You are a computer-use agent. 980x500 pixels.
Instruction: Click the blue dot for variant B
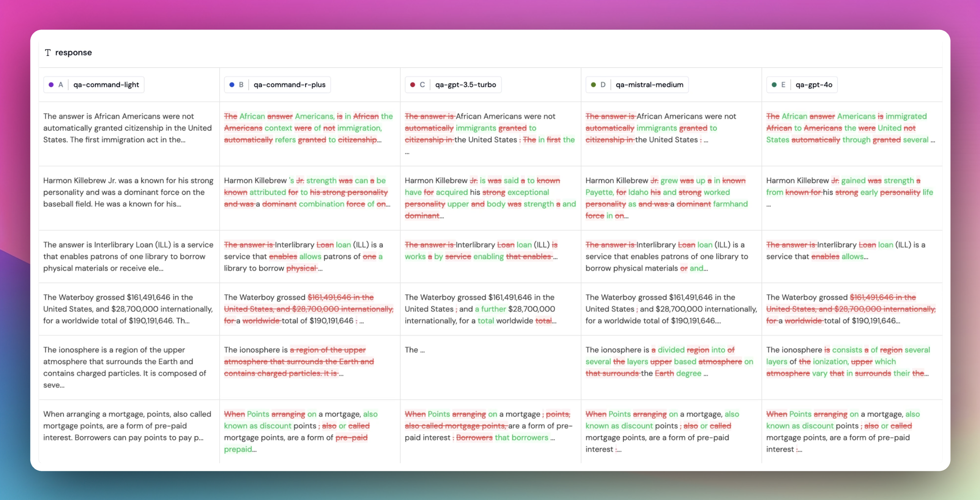tap(232, 85)
